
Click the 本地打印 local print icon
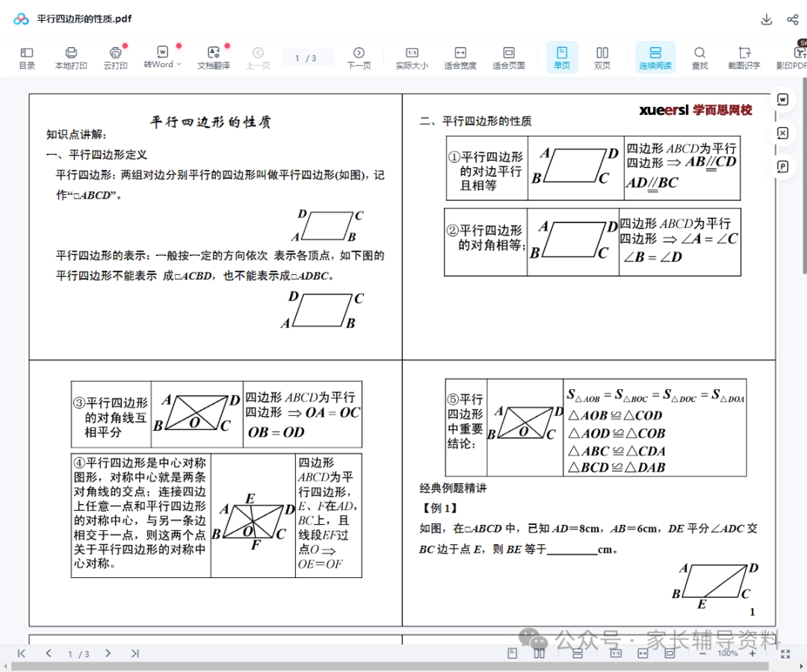[x=71, y=57]
